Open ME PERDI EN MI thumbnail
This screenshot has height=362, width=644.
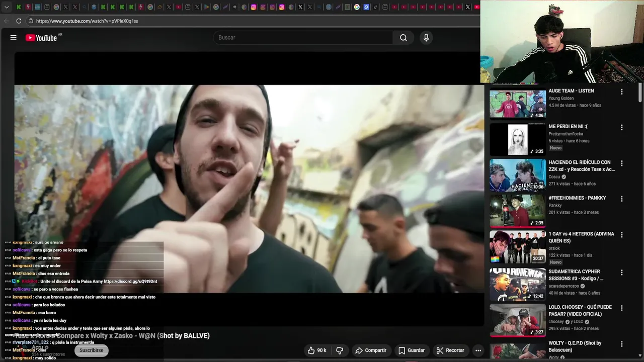point(518,139)
